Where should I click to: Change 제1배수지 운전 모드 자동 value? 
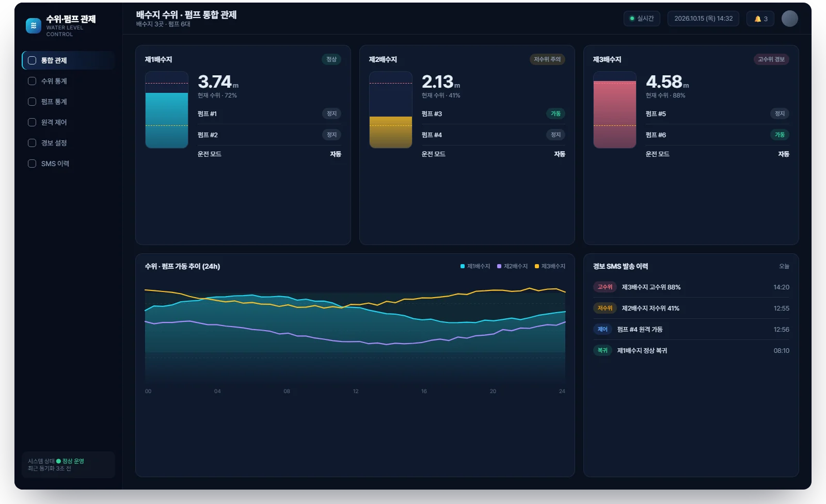pos(336,154)
